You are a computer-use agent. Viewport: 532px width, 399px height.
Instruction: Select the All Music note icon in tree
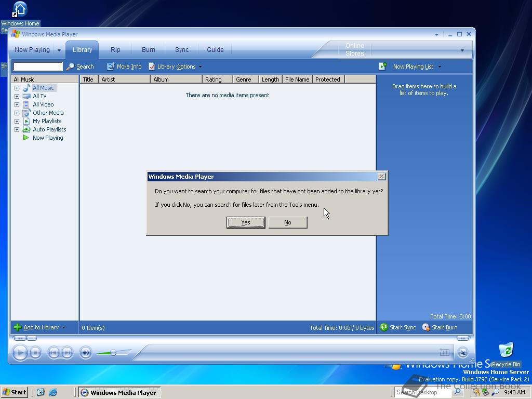pyautogui.click(x=26, y=87)
